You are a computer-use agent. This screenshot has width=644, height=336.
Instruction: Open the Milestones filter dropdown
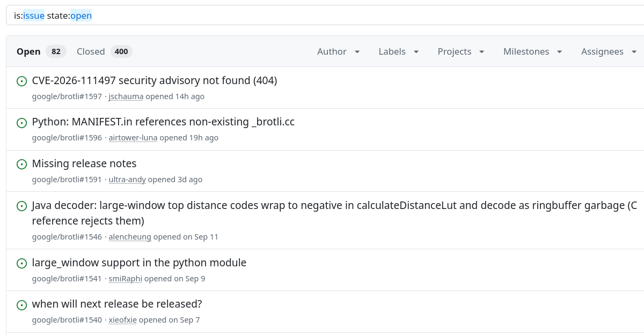[533, 51]
